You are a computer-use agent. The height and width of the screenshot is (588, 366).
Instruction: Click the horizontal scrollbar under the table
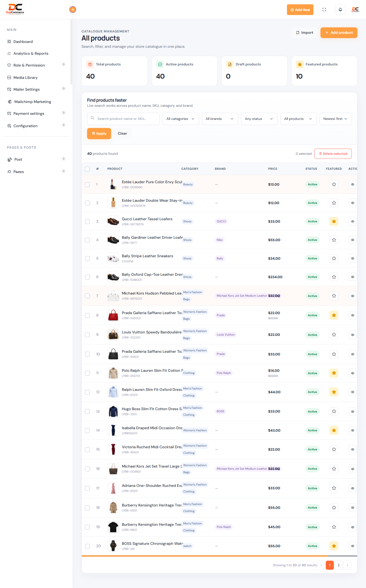pos(205,556)
